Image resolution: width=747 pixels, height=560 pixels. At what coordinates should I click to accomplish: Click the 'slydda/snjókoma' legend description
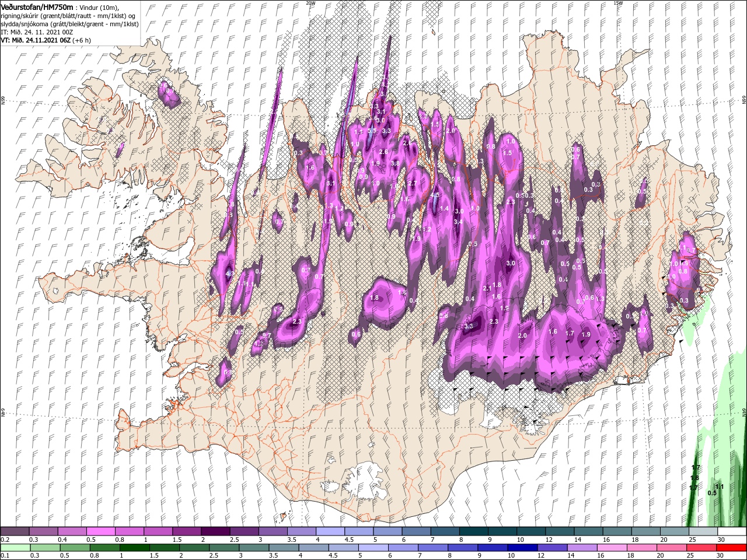[25, 23]
